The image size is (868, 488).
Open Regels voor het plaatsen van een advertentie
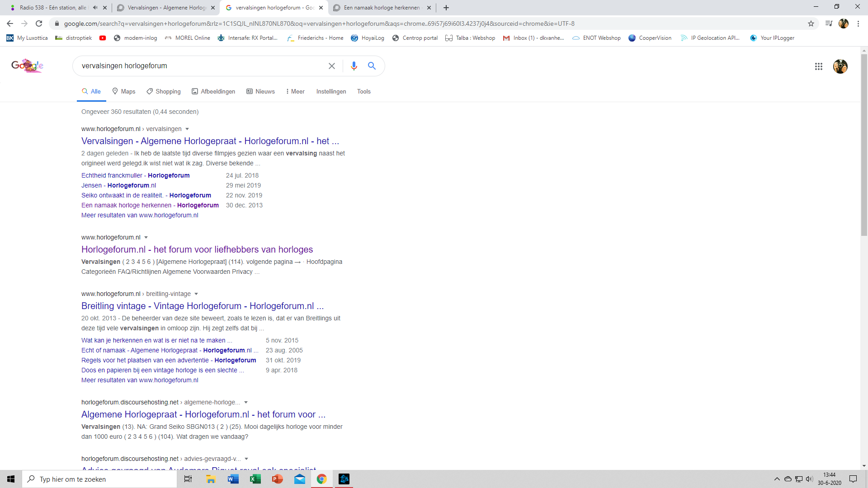click(169, 360)
